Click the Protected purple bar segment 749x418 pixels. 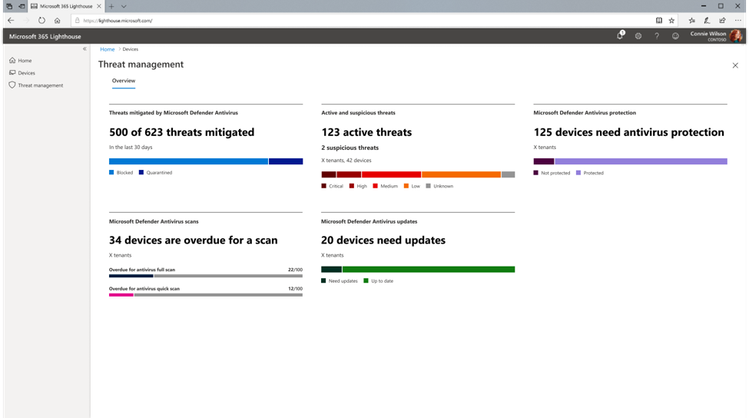641,161
